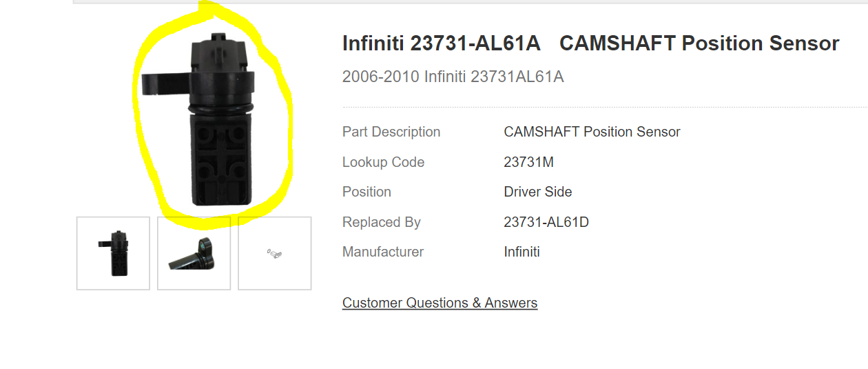868x369 pixels.
Task: Click the Position label
Action: pyautogui.click(x=366, y=192)
